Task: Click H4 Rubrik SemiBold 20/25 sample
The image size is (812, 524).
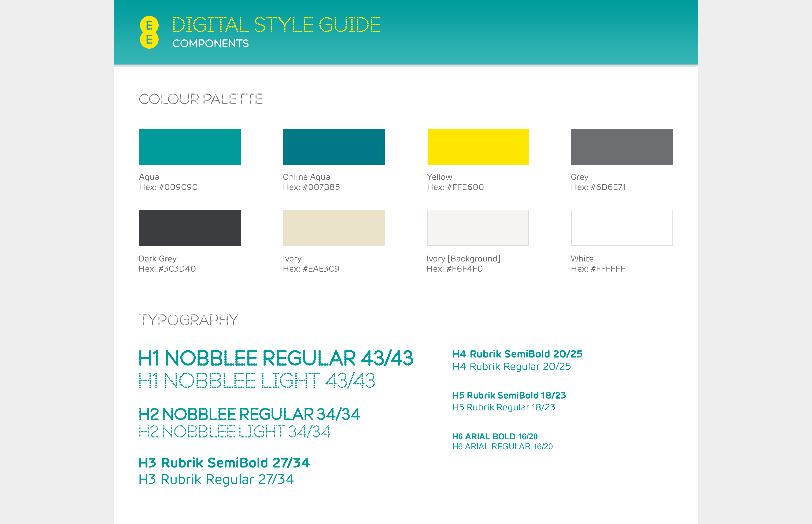Action: coord(517,354)
